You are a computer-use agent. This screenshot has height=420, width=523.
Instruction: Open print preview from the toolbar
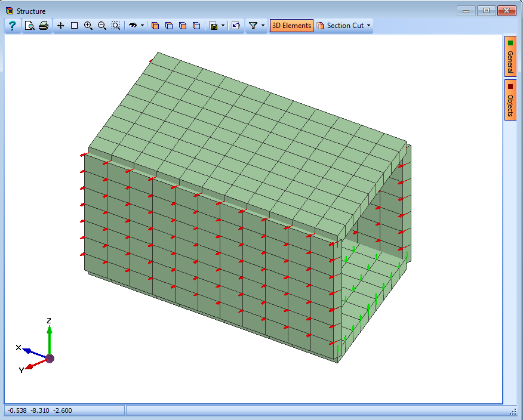click(x=30, y=26)
